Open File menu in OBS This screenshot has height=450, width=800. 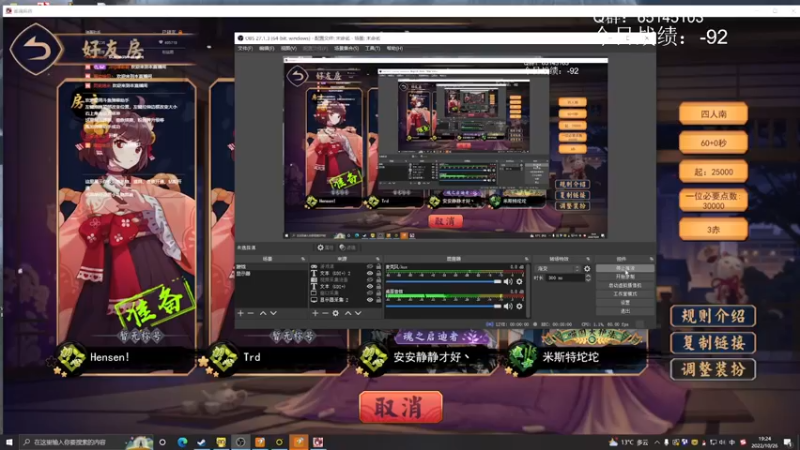click(x=245, y=48)
